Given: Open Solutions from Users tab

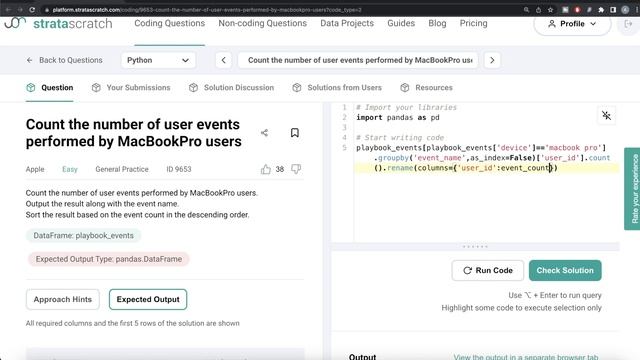Looking at the screenshot, I should (x=337, y=87).
